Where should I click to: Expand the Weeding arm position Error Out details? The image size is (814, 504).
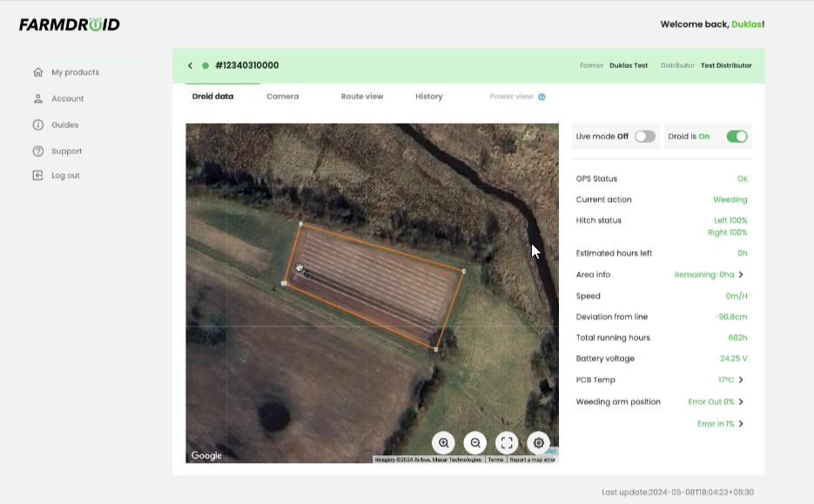tap(741, 401)
